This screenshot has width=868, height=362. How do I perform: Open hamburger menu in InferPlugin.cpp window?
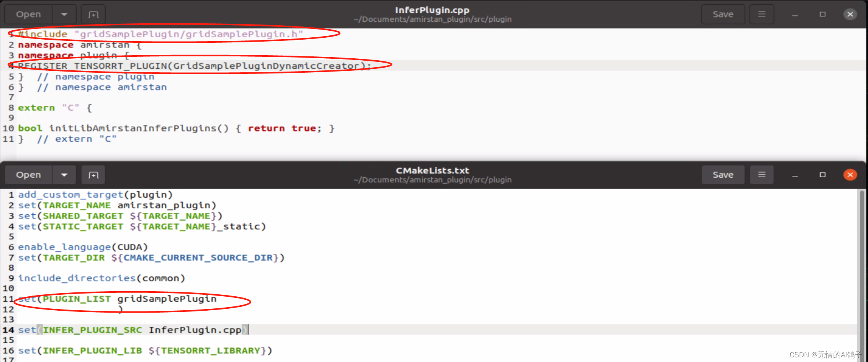pos(762,14)
